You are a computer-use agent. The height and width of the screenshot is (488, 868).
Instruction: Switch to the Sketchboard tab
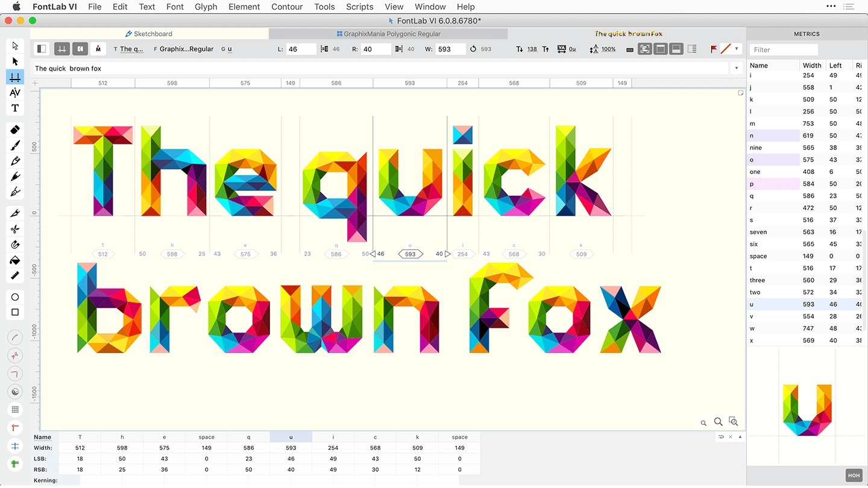148,34
